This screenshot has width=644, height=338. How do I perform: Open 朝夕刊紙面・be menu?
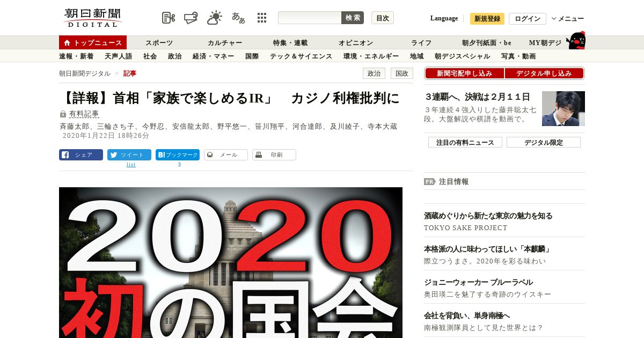pos(487,43)
